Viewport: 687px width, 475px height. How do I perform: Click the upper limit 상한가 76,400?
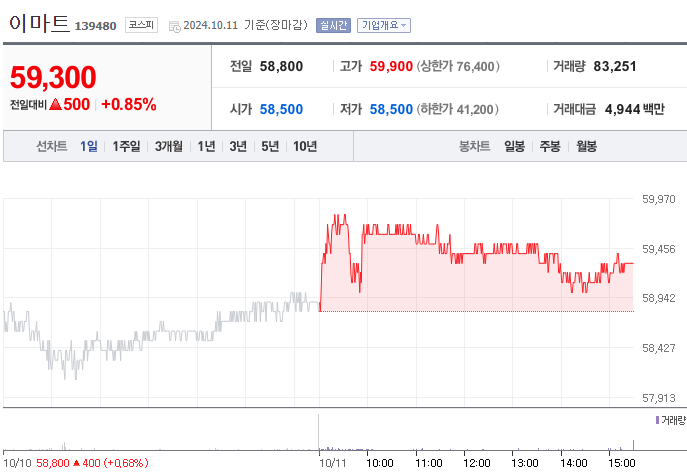coord(458,66)
